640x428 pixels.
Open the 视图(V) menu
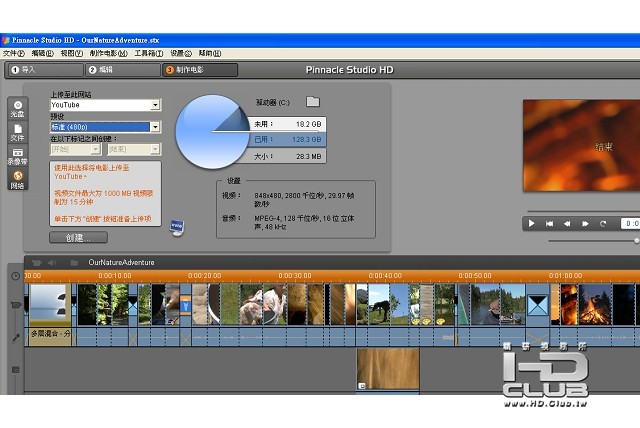coord(72,53)
